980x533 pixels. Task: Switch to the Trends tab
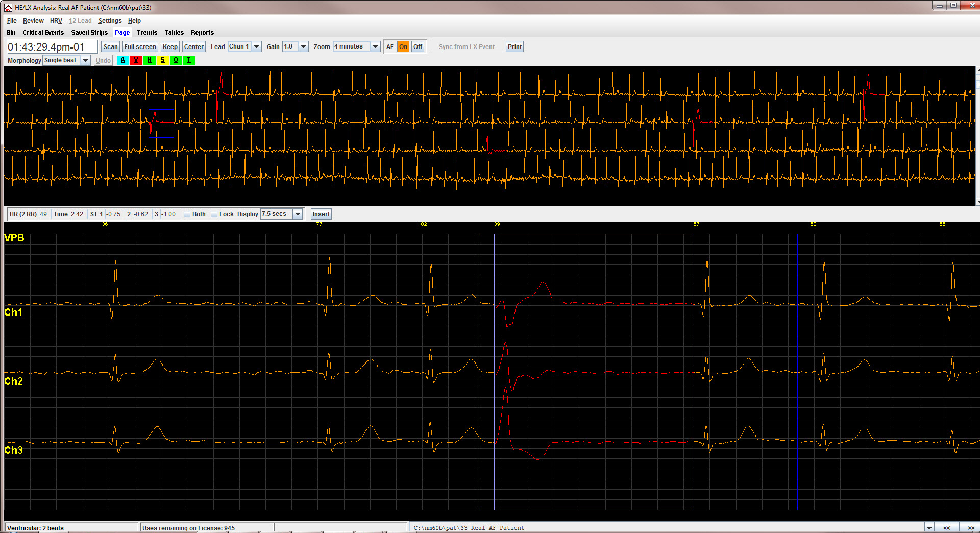tap(147, 32)
